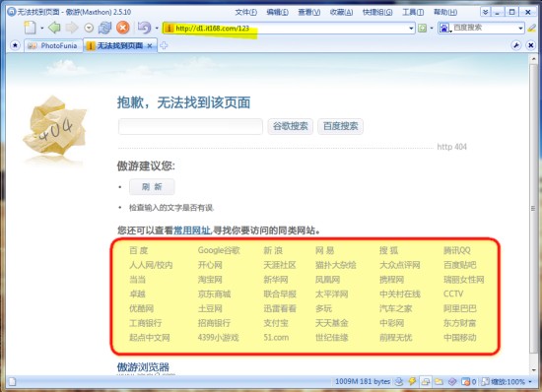Viewport: 542px width, 392px height.
Task: Open the 收藏(A) menu
Action: click(x=341, y=12)
